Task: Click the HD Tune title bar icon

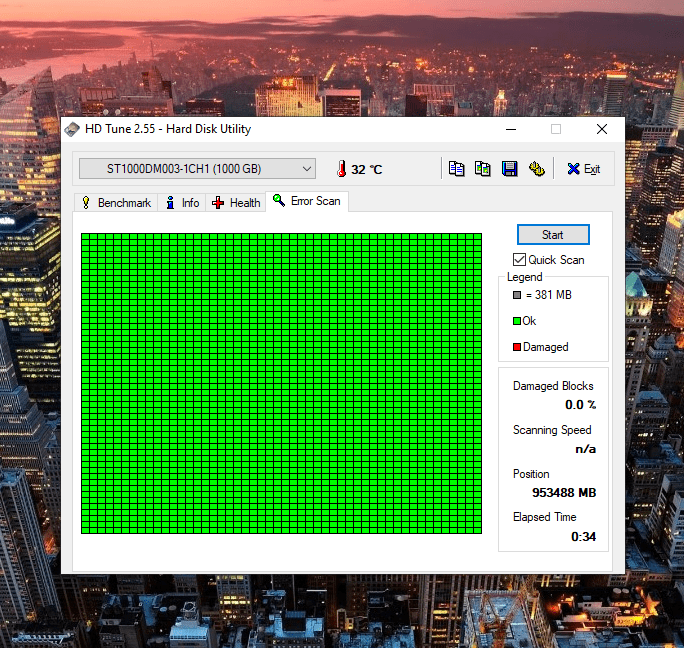Action: pos(72,129)
